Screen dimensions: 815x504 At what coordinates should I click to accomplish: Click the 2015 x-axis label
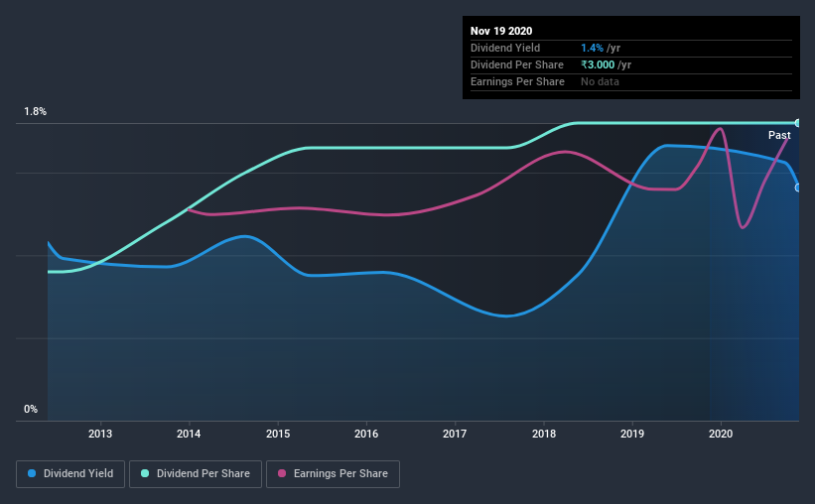click(x=278, y=434)
